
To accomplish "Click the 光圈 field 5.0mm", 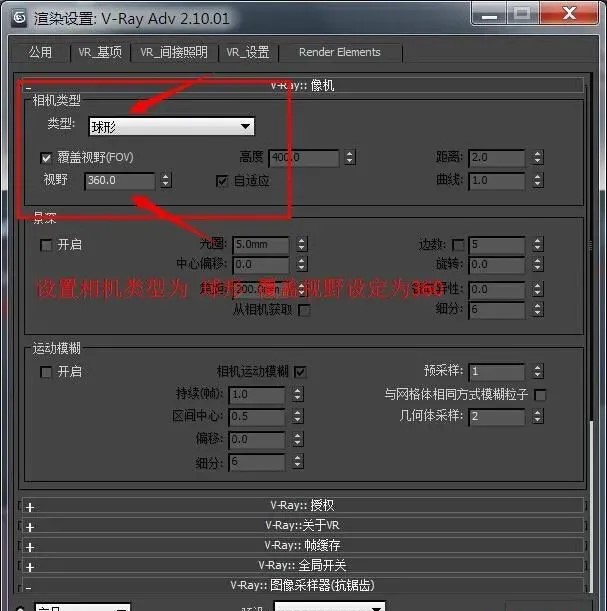I will point(261,245).
